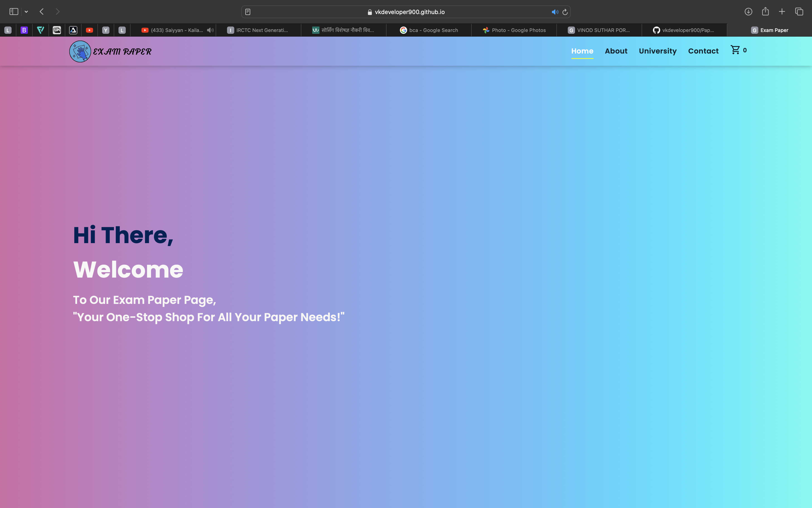
Task: Go to the Home nav link
Action: pyautogui.click(x=582, y=51)
